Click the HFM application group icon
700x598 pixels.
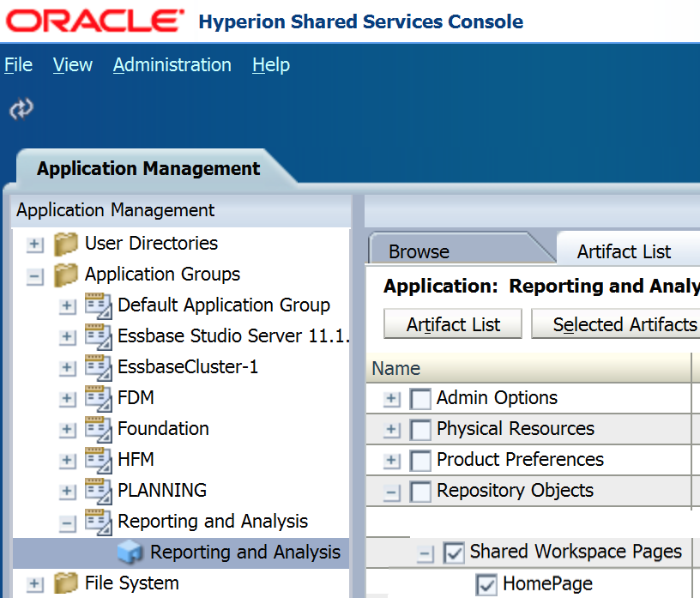pos(99,460)
